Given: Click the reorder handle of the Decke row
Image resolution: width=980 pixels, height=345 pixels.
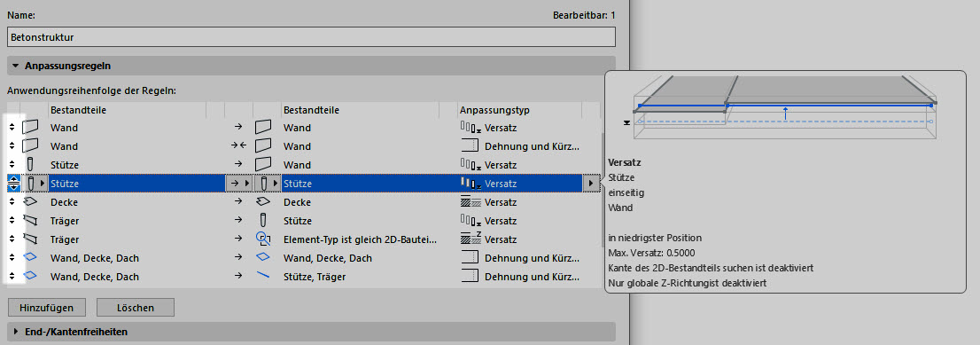Looking at the screenshot, I should (12, 202).
